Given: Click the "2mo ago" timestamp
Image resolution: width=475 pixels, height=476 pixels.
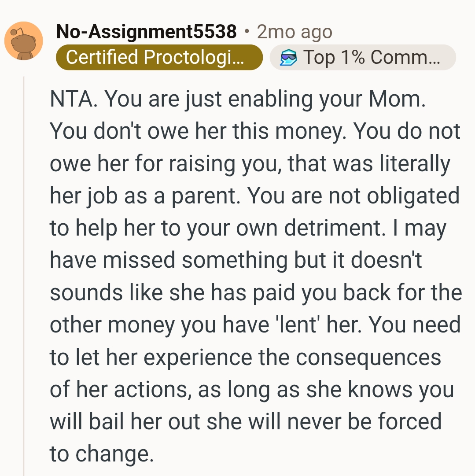Looking at the screenshot, I should tap(294, 32).
